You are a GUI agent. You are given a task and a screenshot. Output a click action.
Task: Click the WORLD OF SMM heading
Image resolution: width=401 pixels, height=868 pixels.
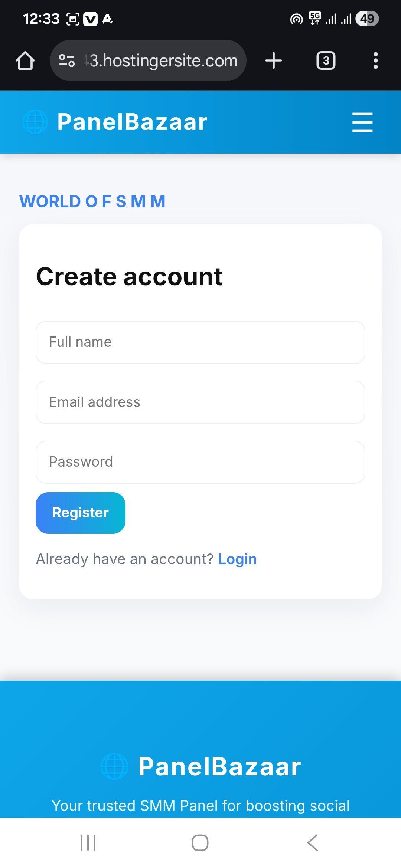click(x=92, y=201)
